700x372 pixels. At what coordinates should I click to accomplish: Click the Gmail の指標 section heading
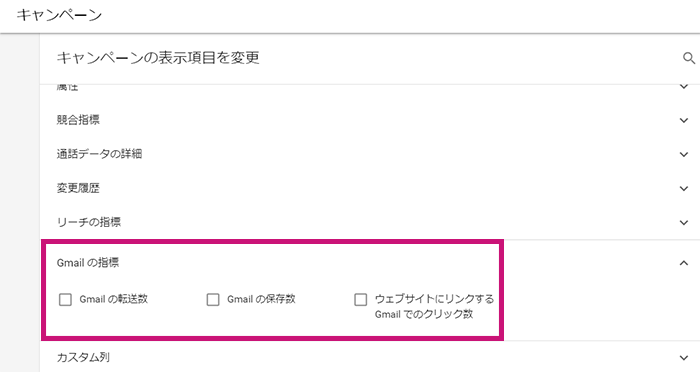88,263
